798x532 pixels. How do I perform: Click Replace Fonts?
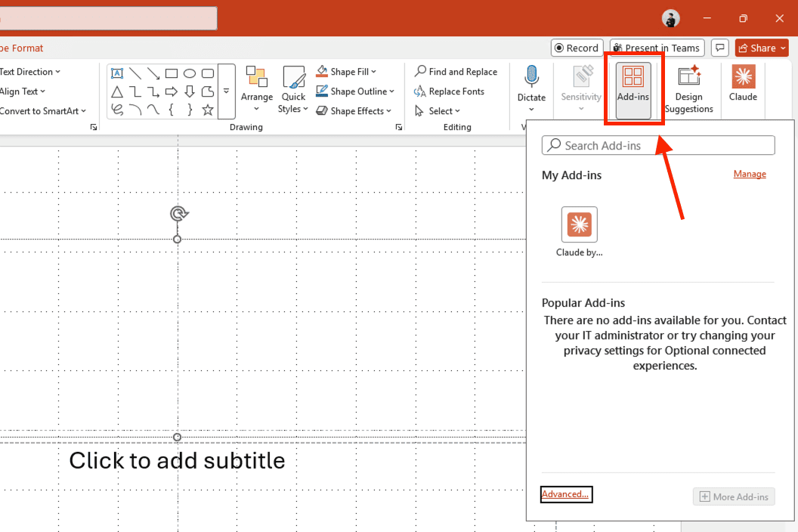coord(449,91)
